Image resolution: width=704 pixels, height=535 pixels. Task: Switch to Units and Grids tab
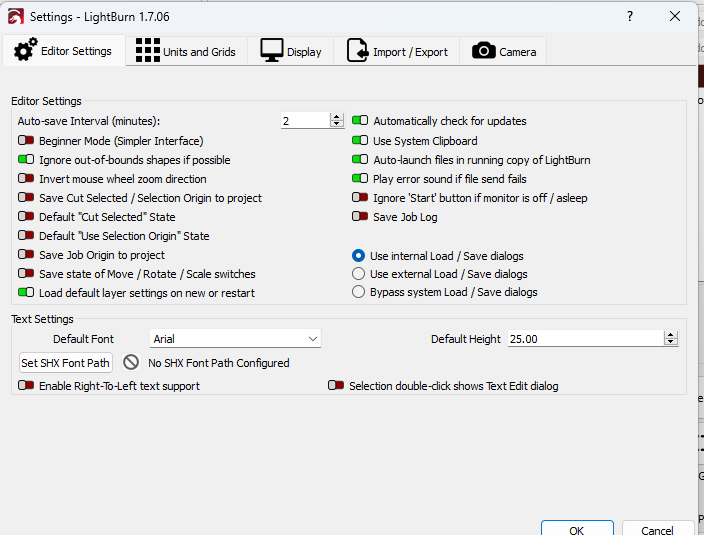pyautogui.click(x=186, y=51)
